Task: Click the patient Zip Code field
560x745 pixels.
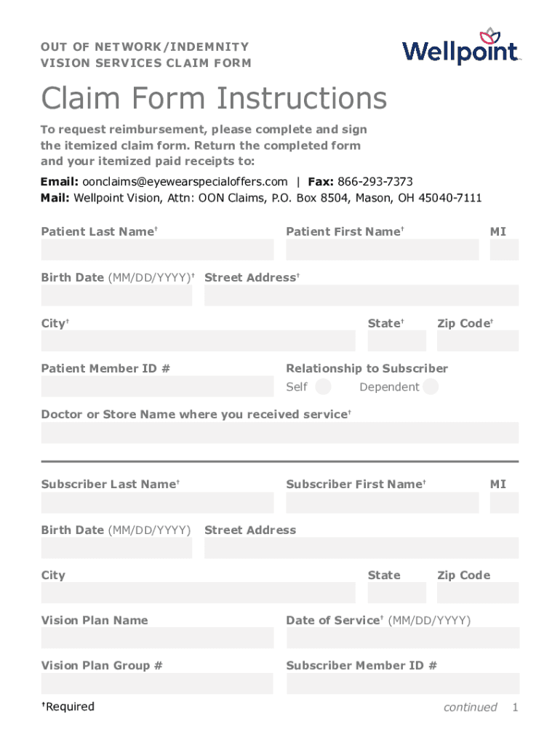Action: [x=478, y=340]
